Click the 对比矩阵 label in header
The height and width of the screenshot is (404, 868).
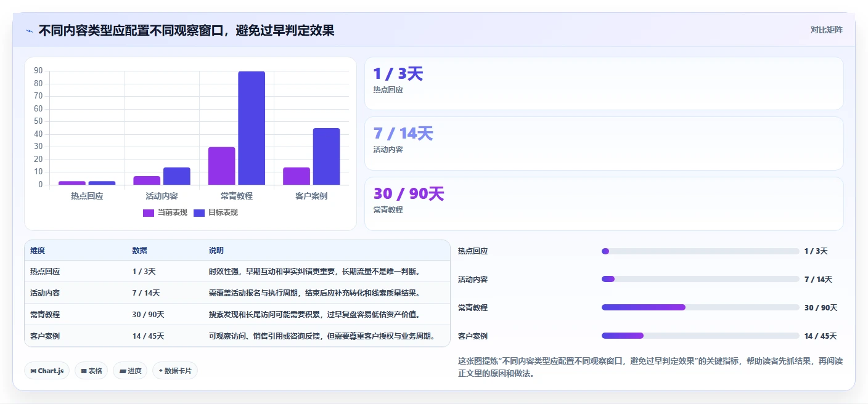pos(826,30)
